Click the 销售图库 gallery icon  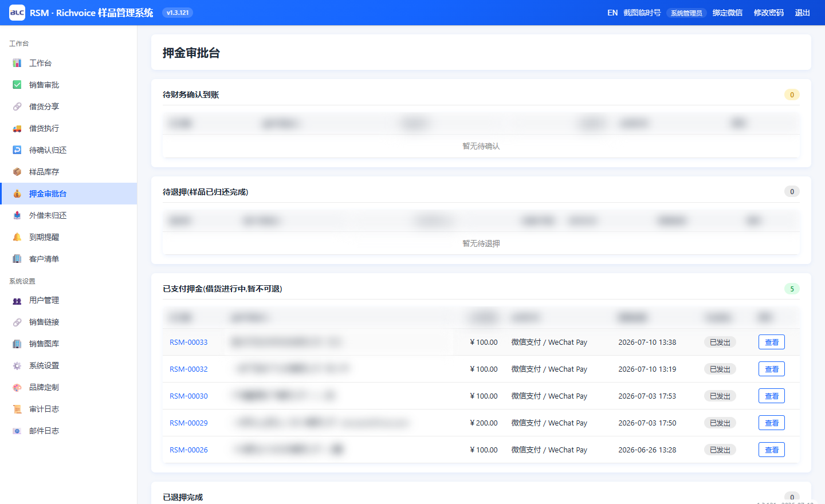tap(17, 344)
